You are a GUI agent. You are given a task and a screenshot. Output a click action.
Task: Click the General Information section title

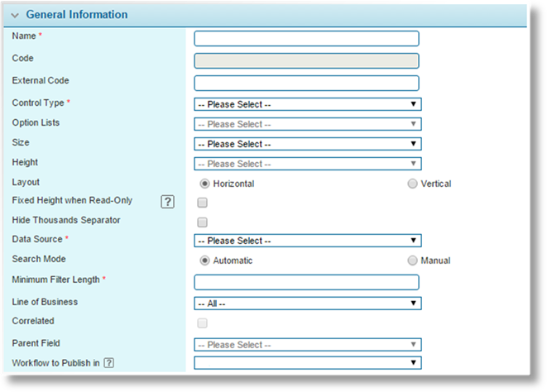point(77,15)
